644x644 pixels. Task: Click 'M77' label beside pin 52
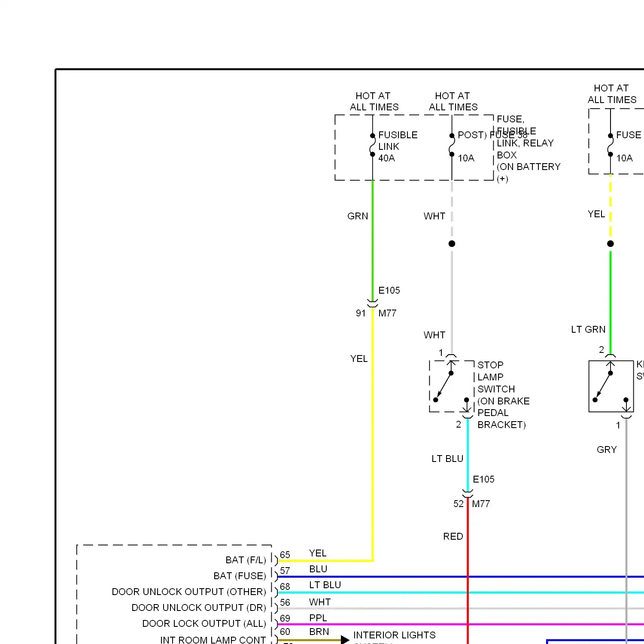481,504
